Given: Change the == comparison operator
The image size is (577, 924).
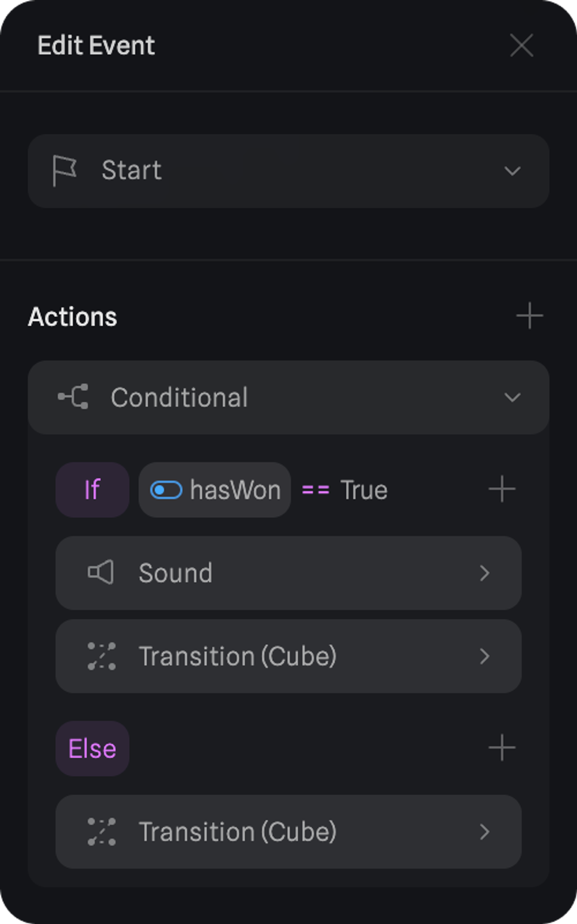Looking at the screenshot, I should [315, 490].
